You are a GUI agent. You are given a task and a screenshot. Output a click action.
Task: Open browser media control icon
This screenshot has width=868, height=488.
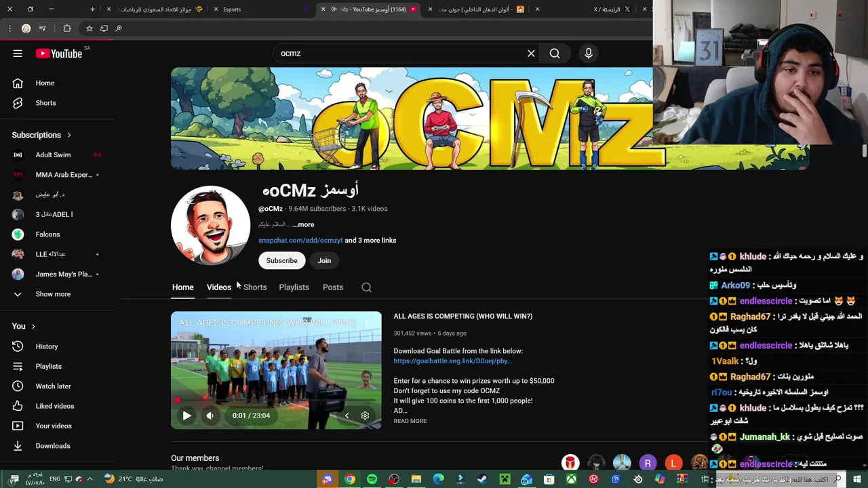point(43,28)
